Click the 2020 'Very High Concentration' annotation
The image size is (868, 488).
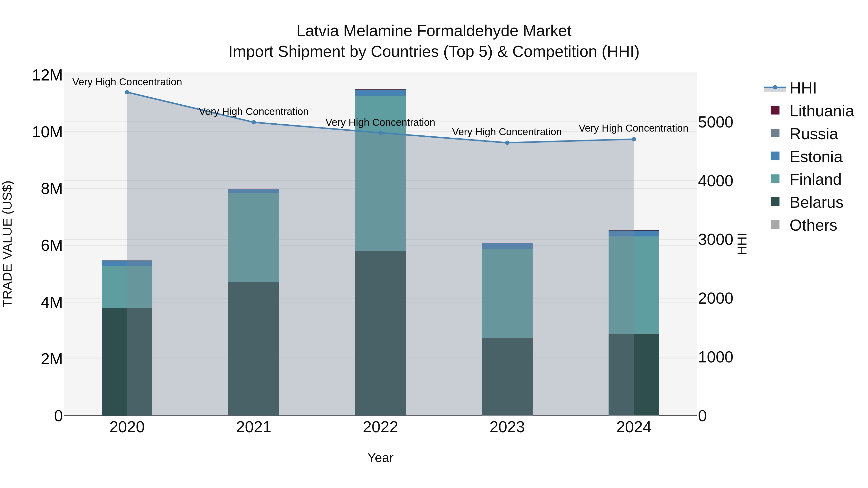127,82
